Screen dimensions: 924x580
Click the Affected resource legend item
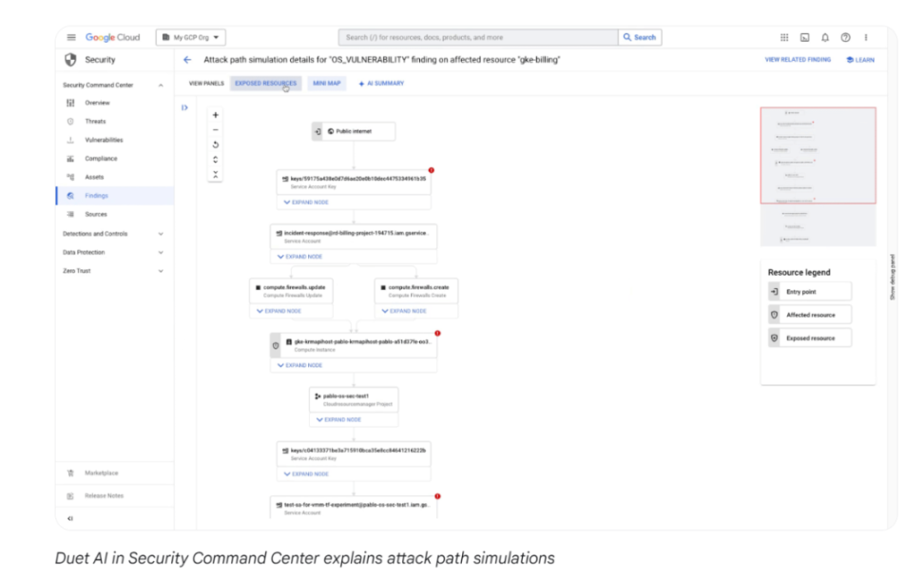point(810,315)
